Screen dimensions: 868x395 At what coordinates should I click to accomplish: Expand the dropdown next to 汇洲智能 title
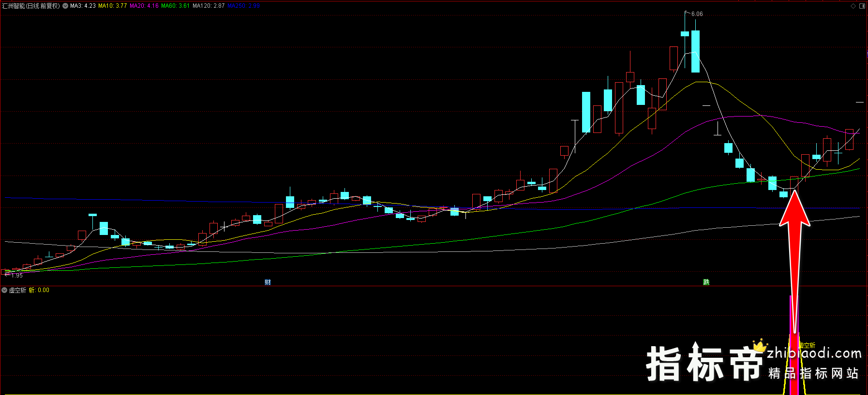pos(65,6)
